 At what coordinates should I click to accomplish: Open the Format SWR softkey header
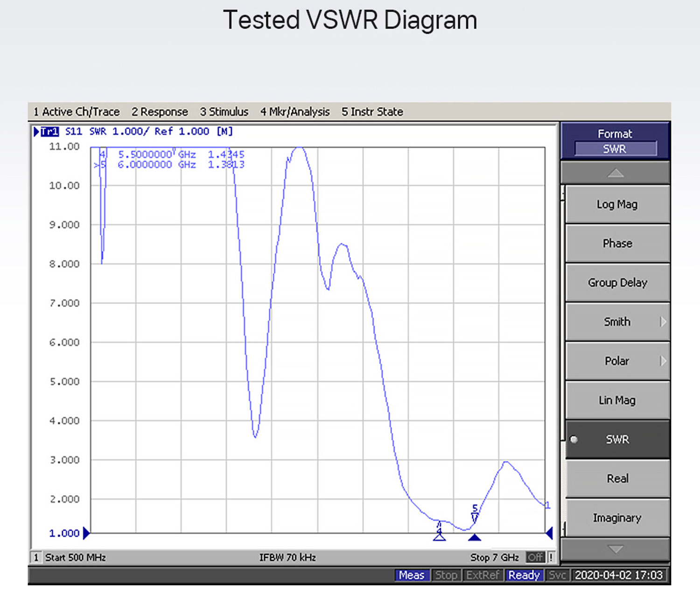pos(615,141)
